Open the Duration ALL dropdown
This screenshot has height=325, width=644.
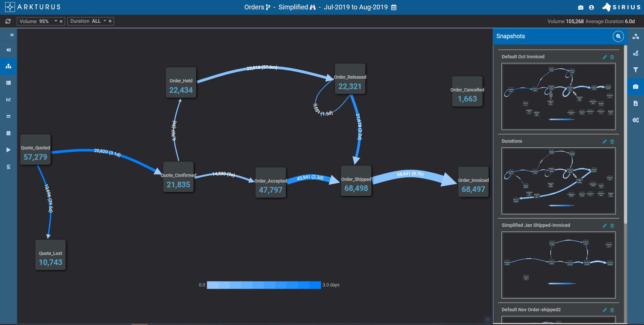[x=104, y=21]
